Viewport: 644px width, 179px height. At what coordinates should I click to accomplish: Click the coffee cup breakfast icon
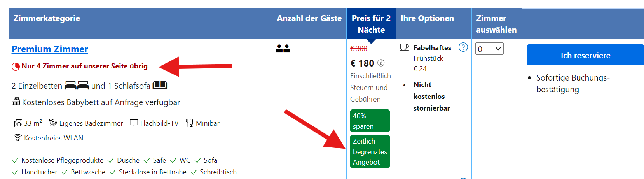point(404,47)
